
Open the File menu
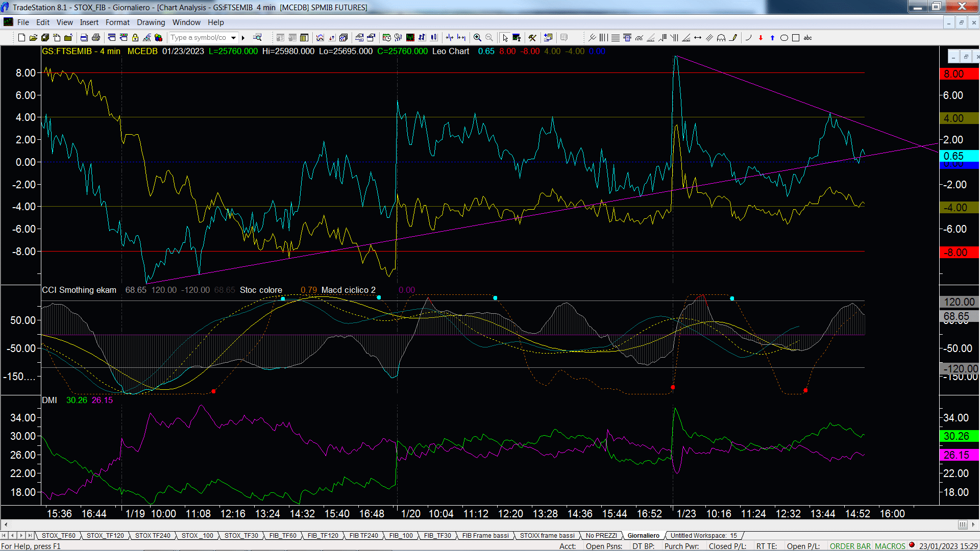coord(23,22)
